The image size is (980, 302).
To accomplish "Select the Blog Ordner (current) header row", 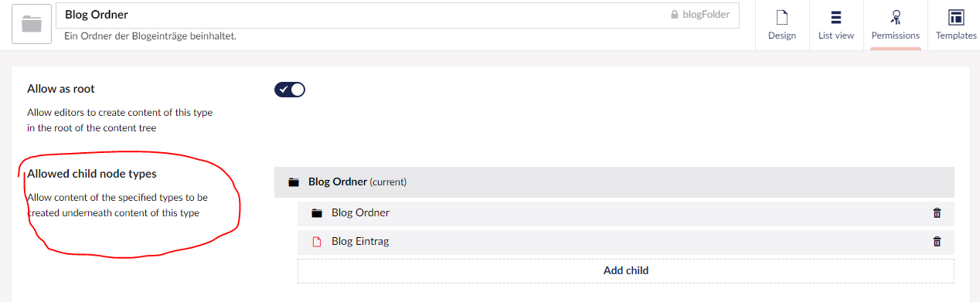I will click(614, 182).
